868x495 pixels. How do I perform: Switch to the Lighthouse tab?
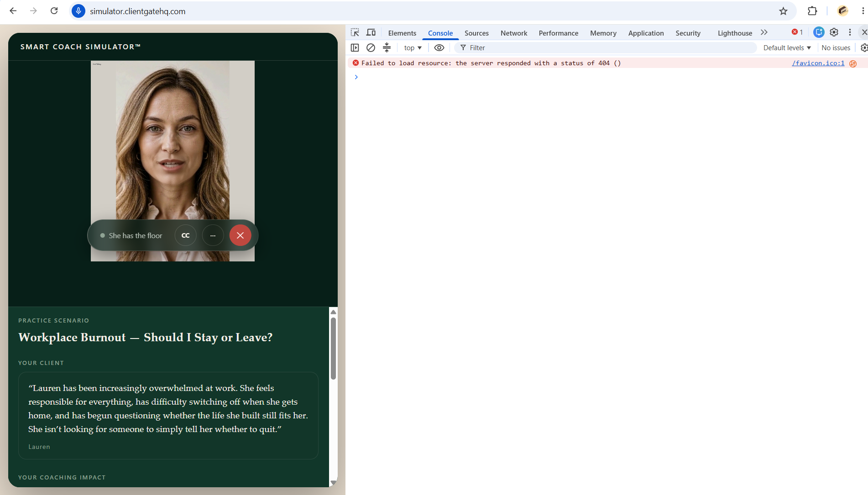pos(735,33)
